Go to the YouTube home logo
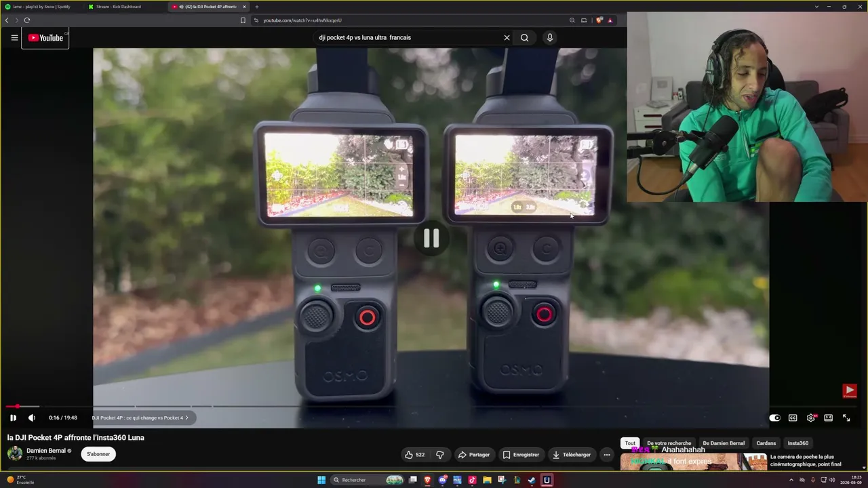868x488 pixels. tap(45, 38)
